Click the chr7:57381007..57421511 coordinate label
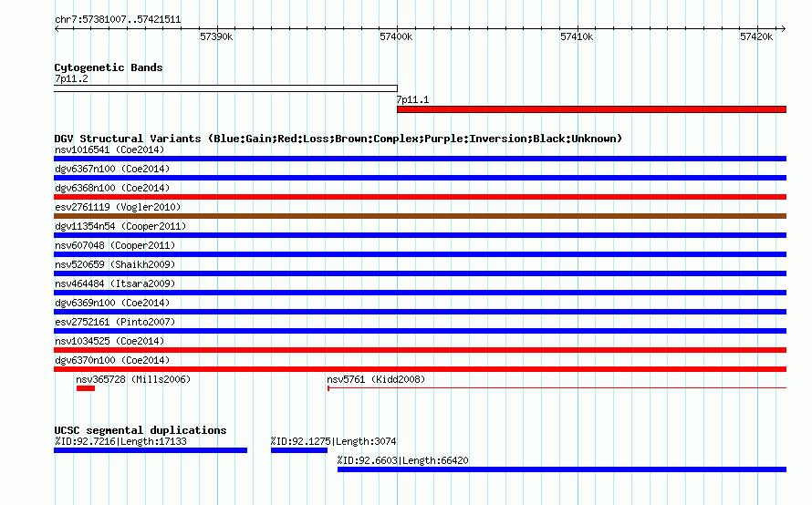 coord(118,20)
